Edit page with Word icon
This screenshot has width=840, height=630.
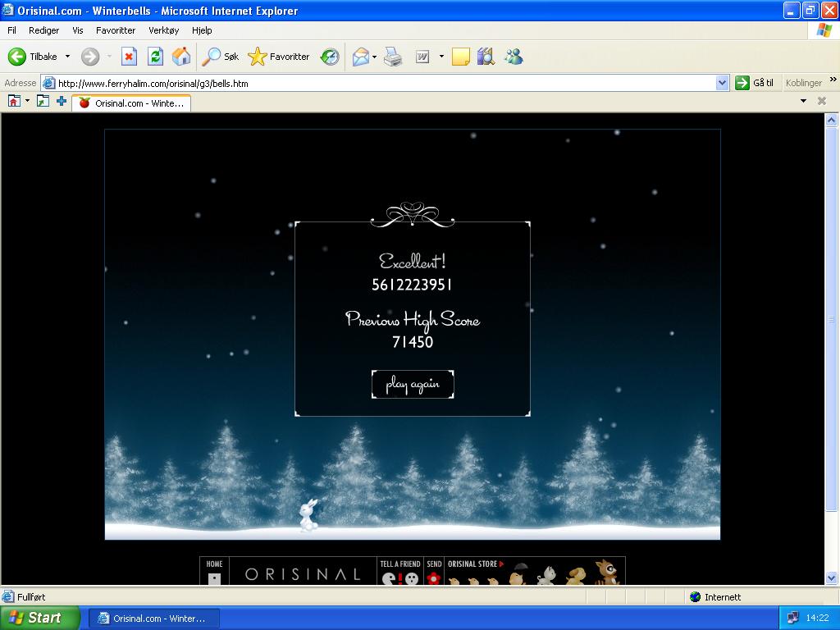click(x=422, y=57)
